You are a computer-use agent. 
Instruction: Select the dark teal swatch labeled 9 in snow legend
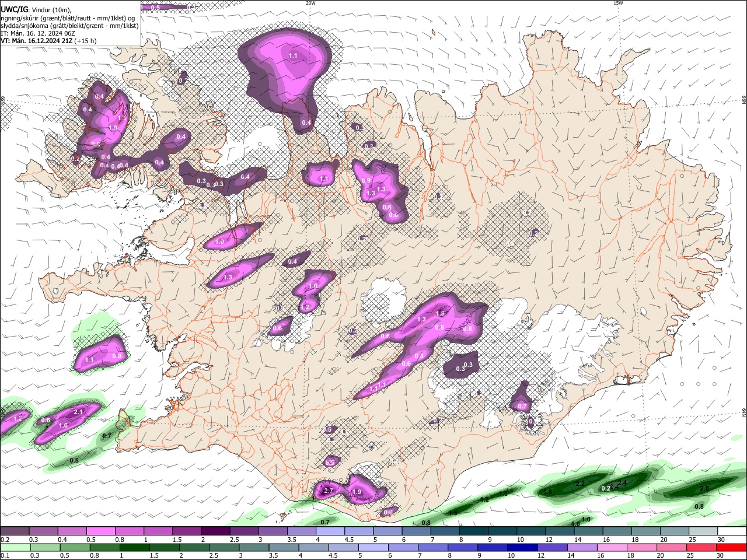click(x=502, y=531)
